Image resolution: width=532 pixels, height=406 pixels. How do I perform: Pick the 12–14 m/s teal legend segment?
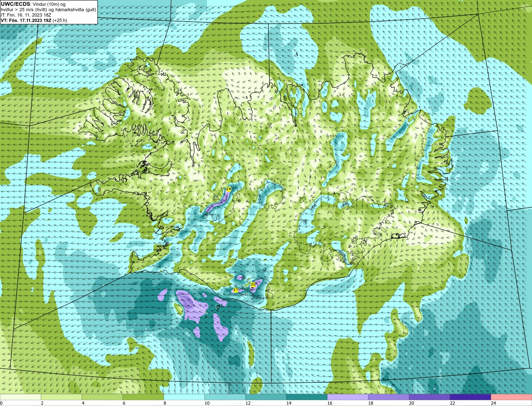point(266,397)
